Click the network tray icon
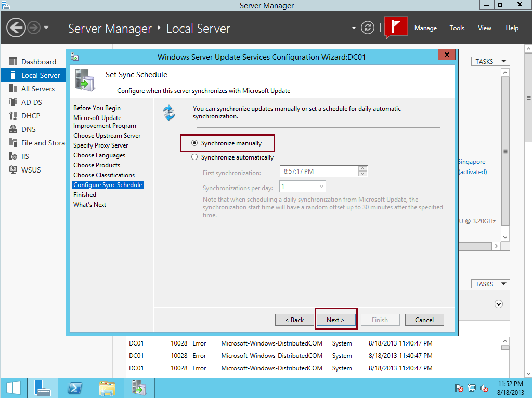The width and height of the screenshot is (532, 398). 471,388
